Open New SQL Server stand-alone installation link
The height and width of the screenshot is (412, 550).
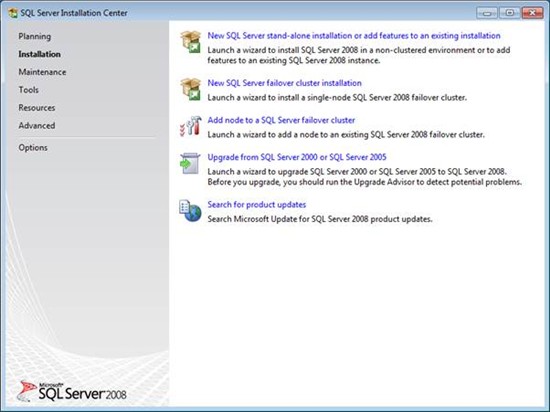click(354, 36)
